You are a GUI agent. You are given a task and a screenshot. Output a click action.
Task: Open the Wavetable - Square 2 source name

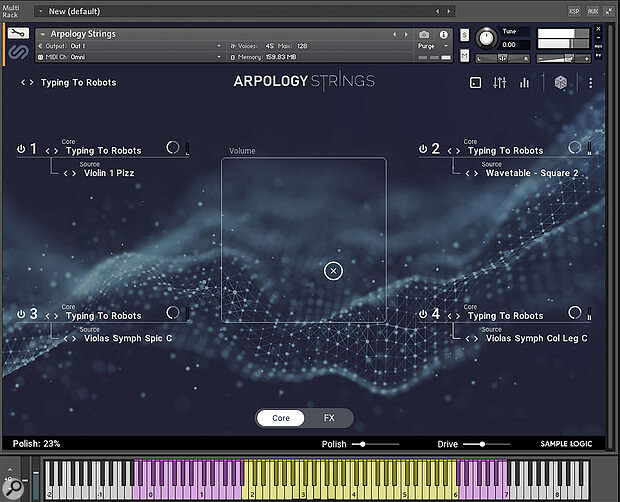532,173
